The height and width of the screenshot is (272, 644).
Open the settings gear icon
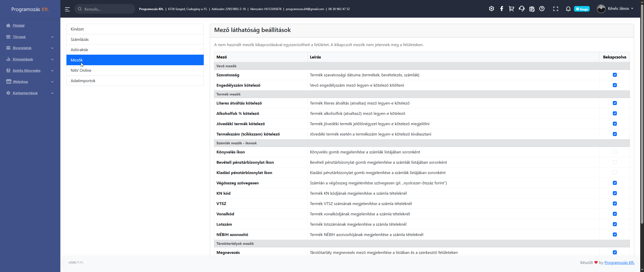coord(491,9)
